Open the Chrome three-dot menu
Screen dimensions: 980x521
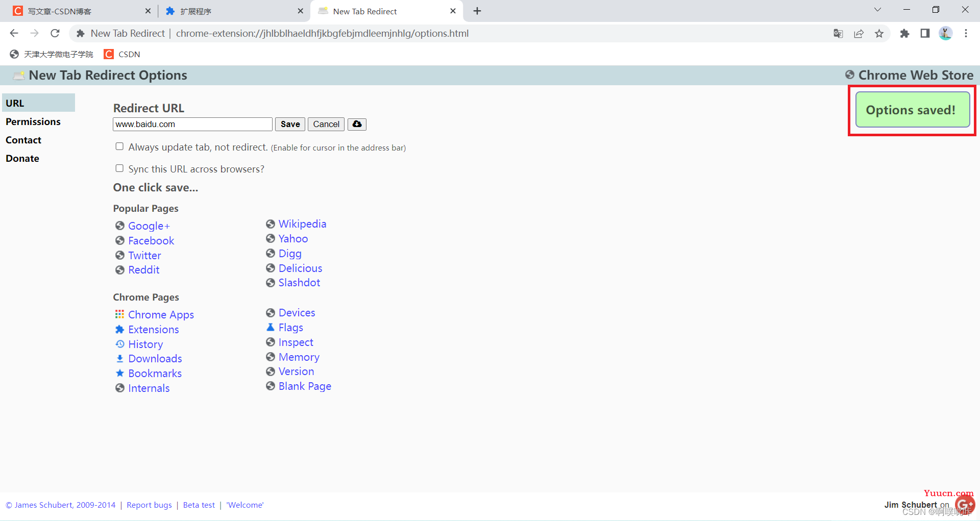(966, 33)
